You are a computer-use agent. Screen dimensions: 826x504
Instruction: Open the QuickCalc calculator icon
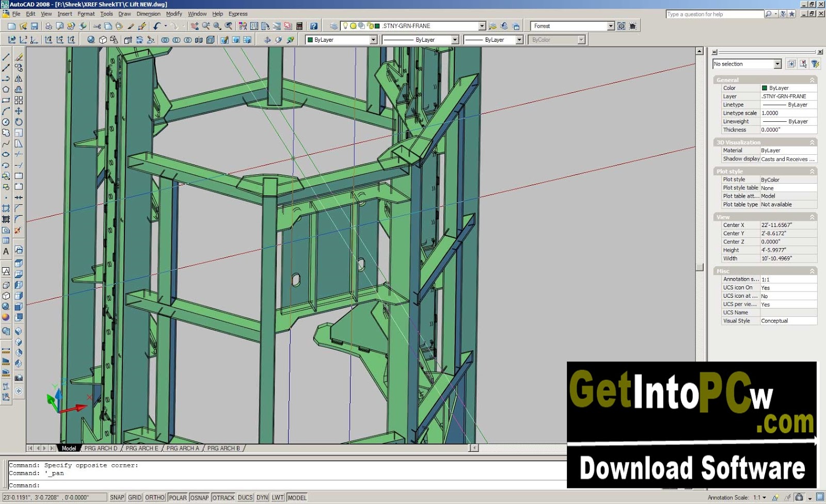(299, 26)
